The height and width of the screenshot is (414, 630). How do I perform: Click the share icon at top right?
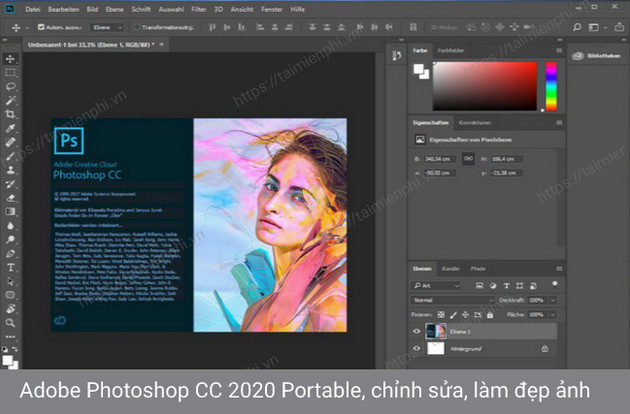click(619, 27)
